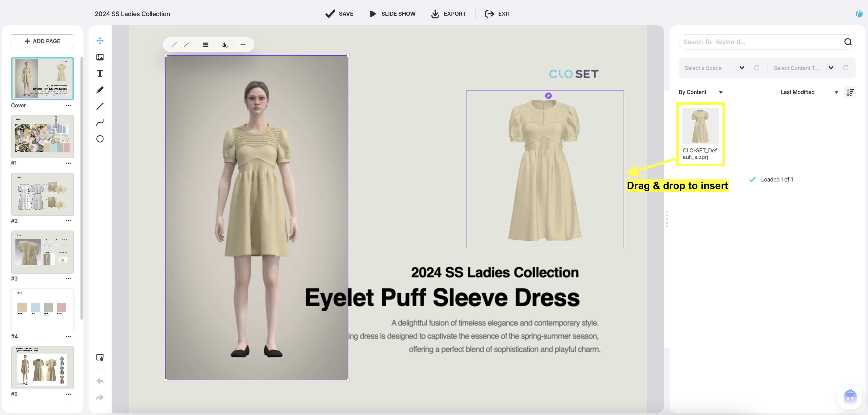The width and height of the screenshot is (868, 415).
Task: Open the line weight selector
Action: click(x=205, y=44)
